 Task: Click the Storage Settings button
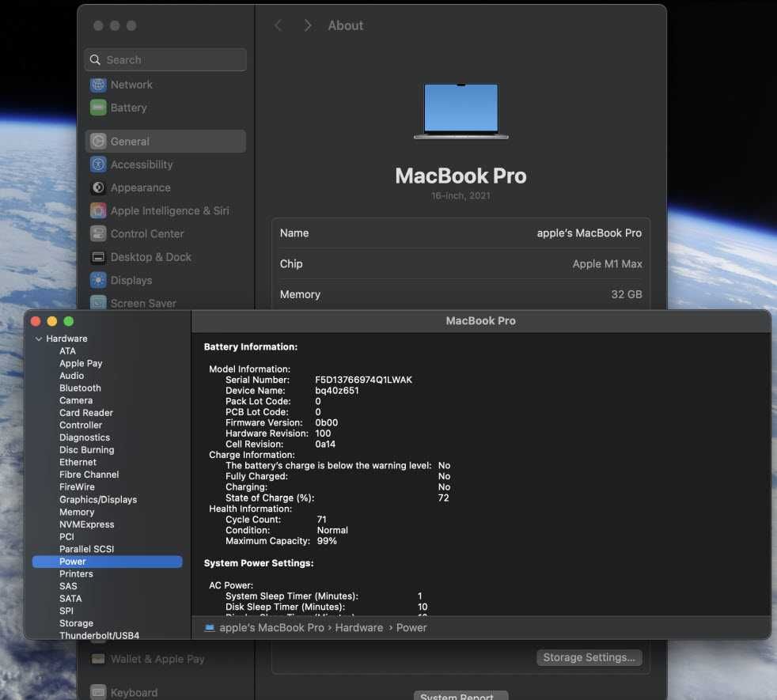coord(589,657)
